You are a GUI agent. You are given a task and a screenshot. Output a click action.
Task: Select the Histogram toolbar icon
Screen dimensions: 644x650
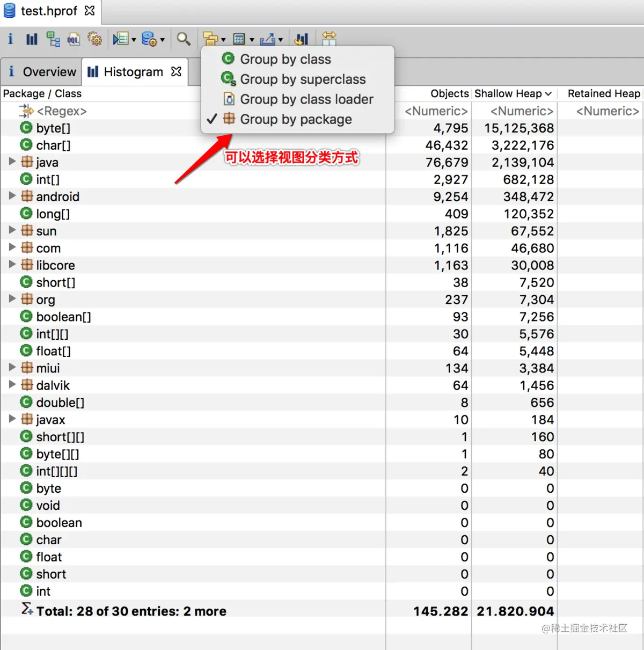point(31,39)
